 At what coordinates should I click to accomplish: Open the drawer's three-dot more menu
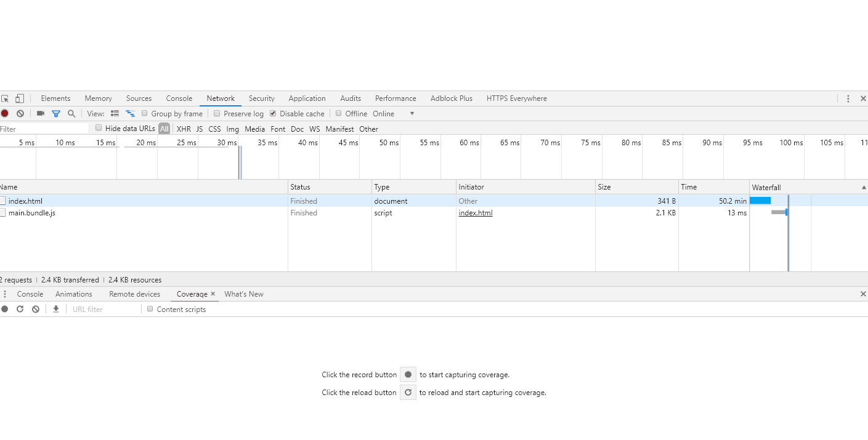pyautogui.click(x=5, y=294)
